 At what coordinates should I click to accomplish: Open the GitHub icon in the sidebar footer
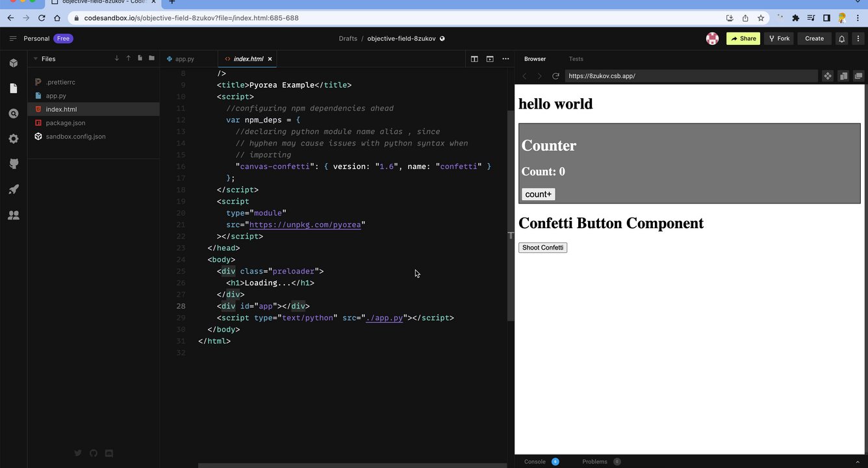(x=94, y=453)
